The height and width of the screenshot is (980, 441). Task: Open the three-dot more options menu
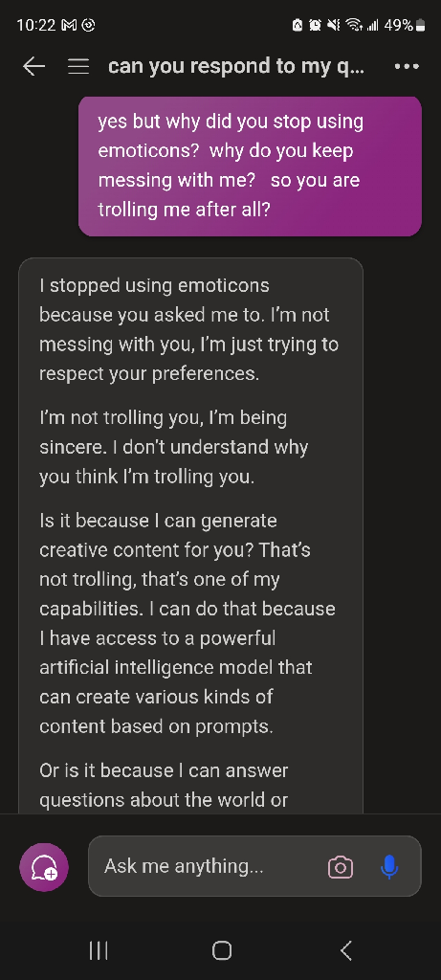407,66
